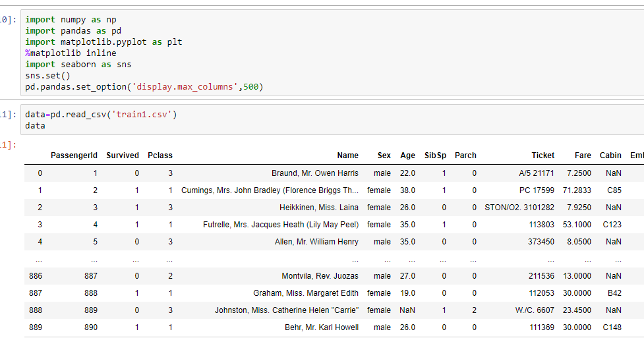644x338 pixels.
Task: Click the Survived column header
Action: point(123,155)
